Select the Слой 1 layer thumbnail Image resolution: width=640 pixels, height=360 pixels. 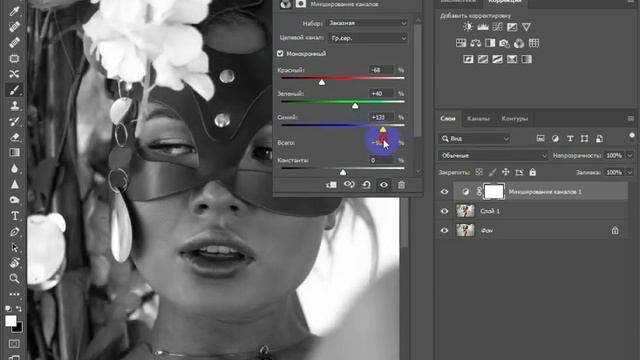coord(465,211)
